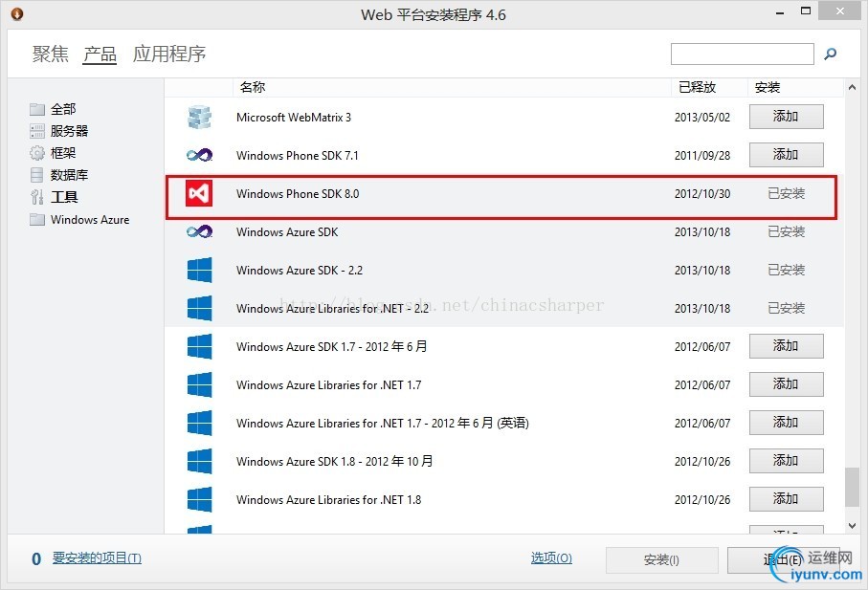Maximize the Web 平台安装程序 window
868x590 pixels.
click(x=806, y=11)
